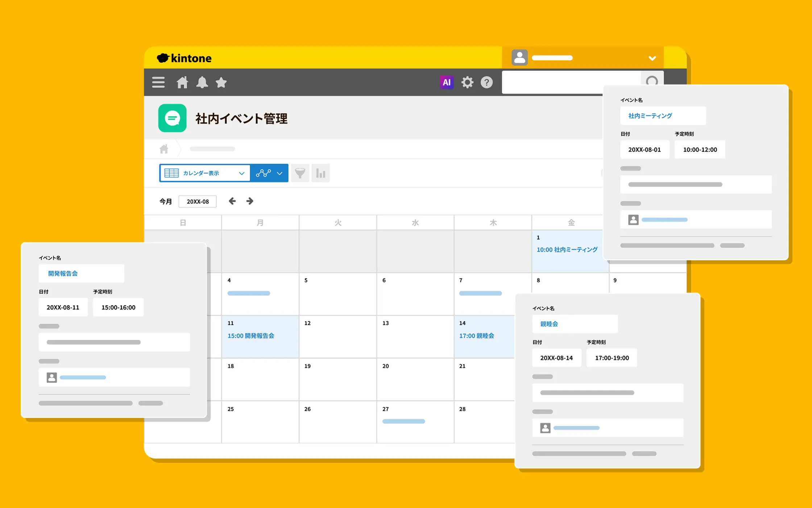Screen dimensions: 812x508
Task: Click the filter funnel icon
Action: coord(300,173)
